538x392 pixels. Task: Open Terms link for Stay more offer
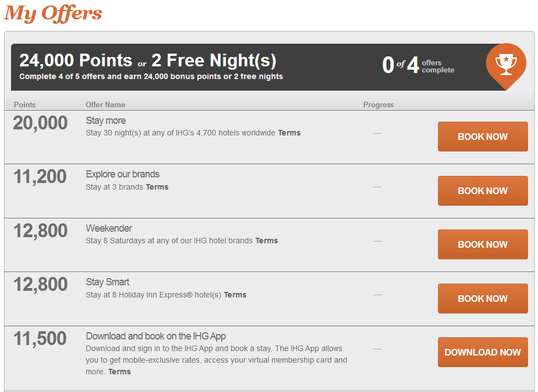[289, 133]
